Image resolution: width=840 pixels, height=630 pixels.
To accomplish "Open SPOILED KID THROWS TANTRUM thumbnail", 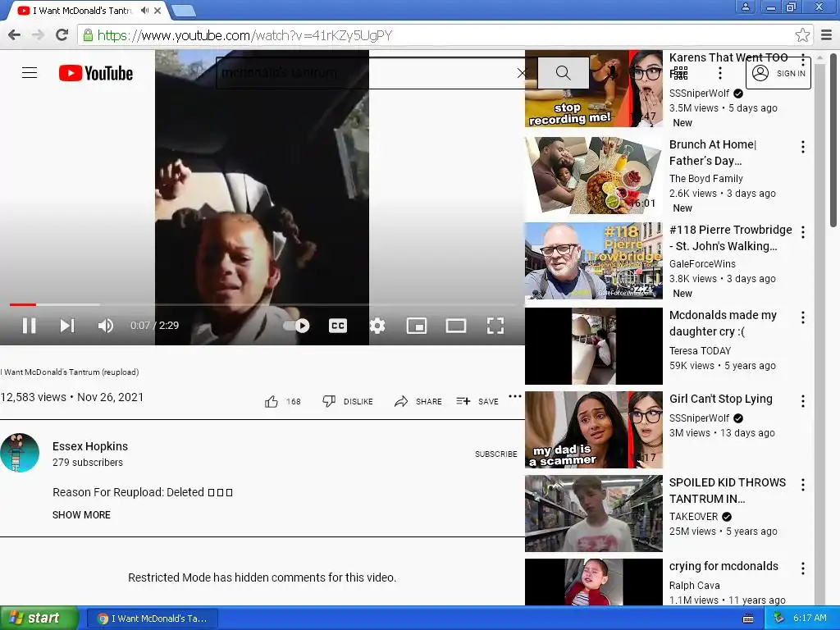I will point(594,514).
